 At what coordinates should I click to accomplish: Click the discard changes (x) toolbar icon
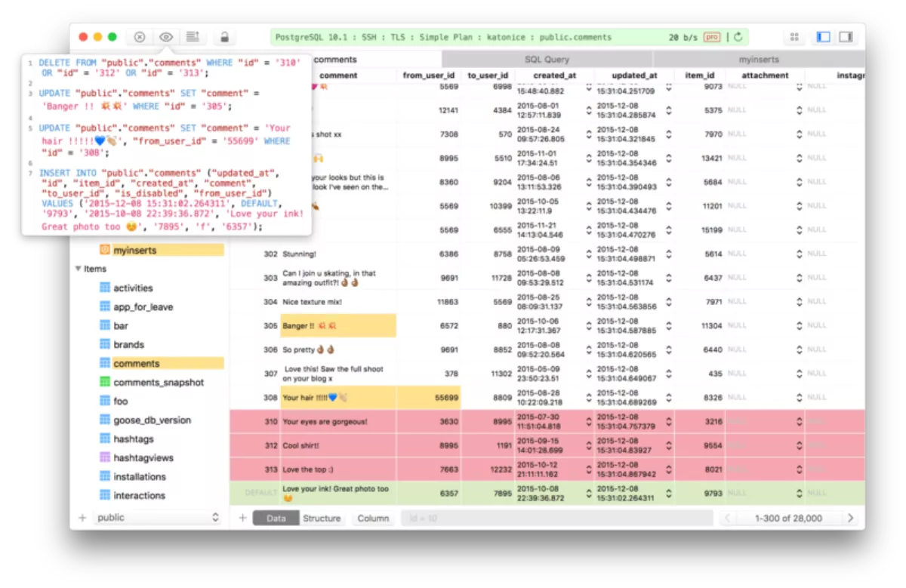140,36
